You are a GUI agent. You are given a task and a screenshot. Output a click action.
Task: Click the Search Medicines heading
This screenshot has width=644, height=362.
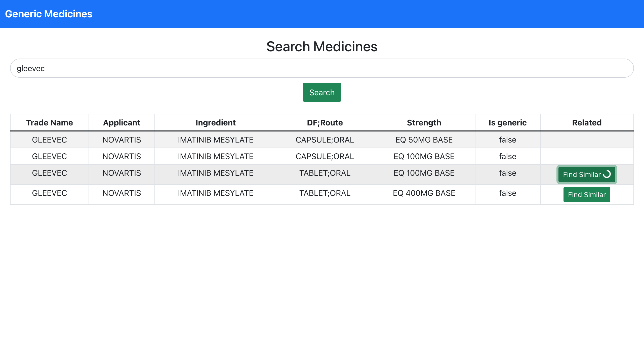(x=322, y=47)
